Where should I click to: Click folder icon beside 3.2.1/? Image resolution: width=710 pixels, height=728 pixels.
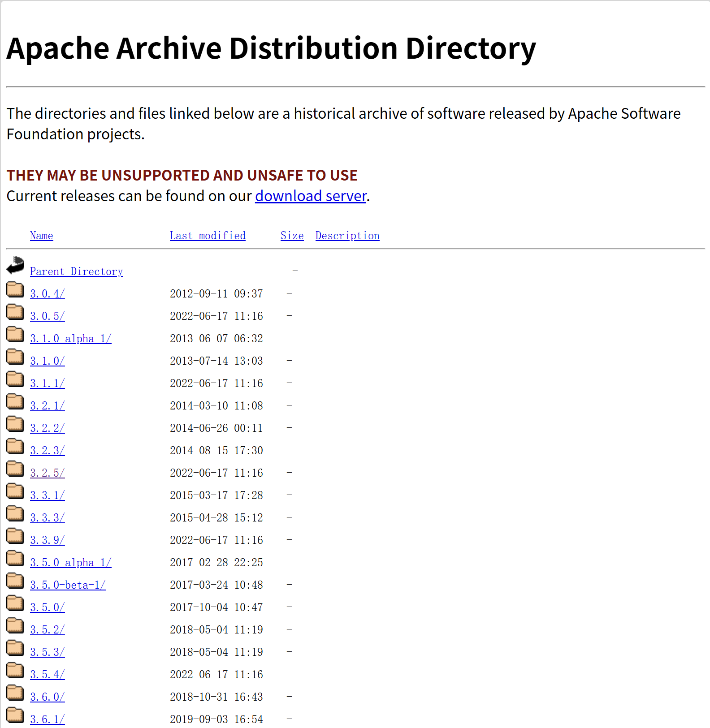(15, 401)
